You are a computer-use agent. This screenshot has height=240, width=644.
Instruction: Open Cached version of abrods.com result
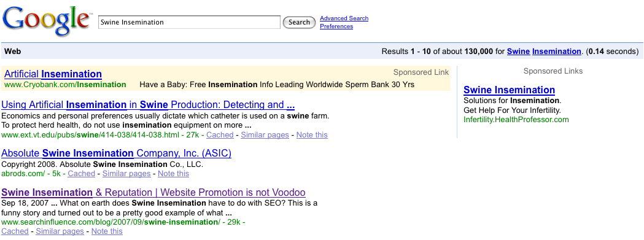pos(81,174)
